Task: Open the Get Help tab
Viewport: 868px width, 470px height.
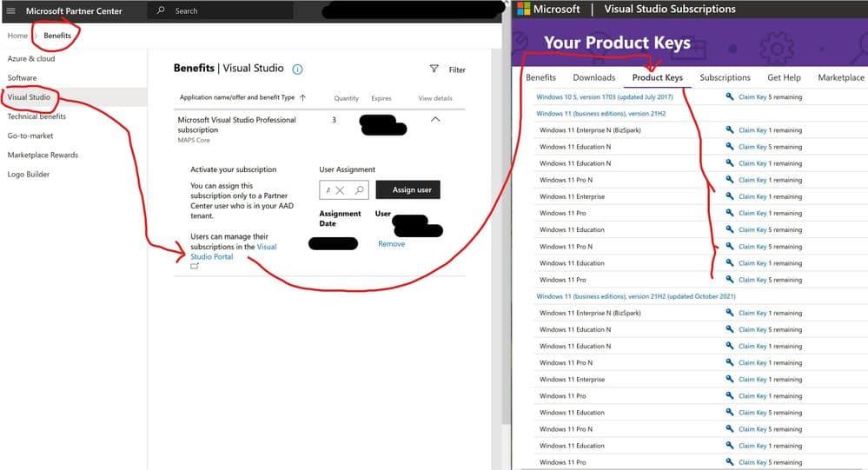Action: pyautogui.click(x=784, y=77)
